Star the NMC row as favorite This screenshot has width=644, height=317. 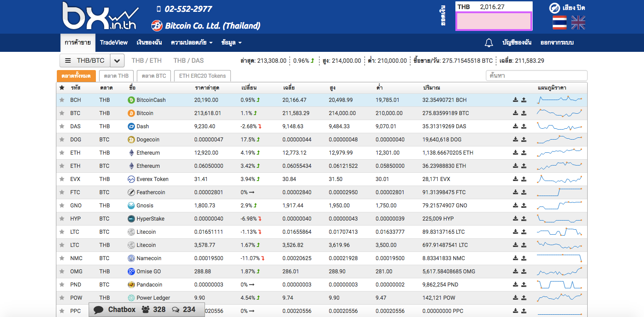(x=62, y=258)
